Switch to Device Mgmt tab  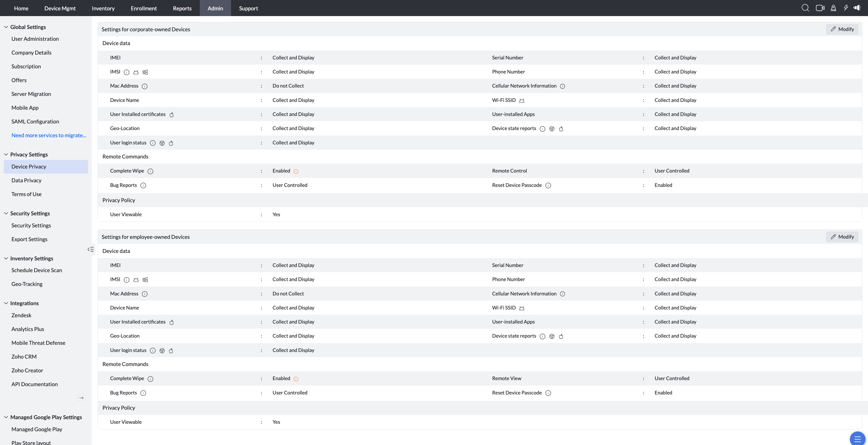60,8
